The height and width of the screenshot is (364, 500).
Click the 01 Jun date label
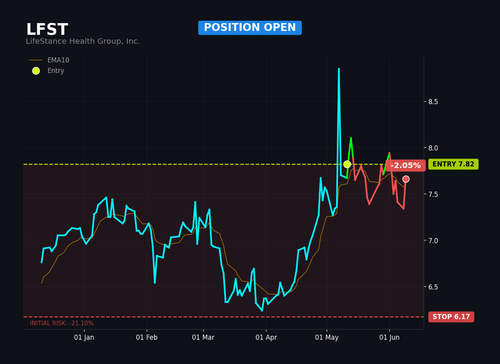click(389, 337)
